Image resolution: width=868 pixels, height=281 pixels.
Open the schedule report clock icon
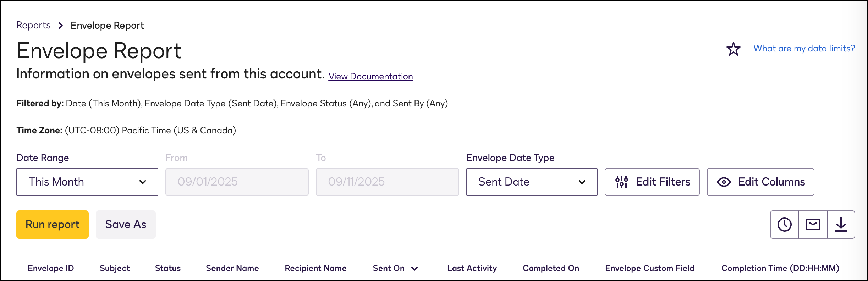tap(785, 225)
